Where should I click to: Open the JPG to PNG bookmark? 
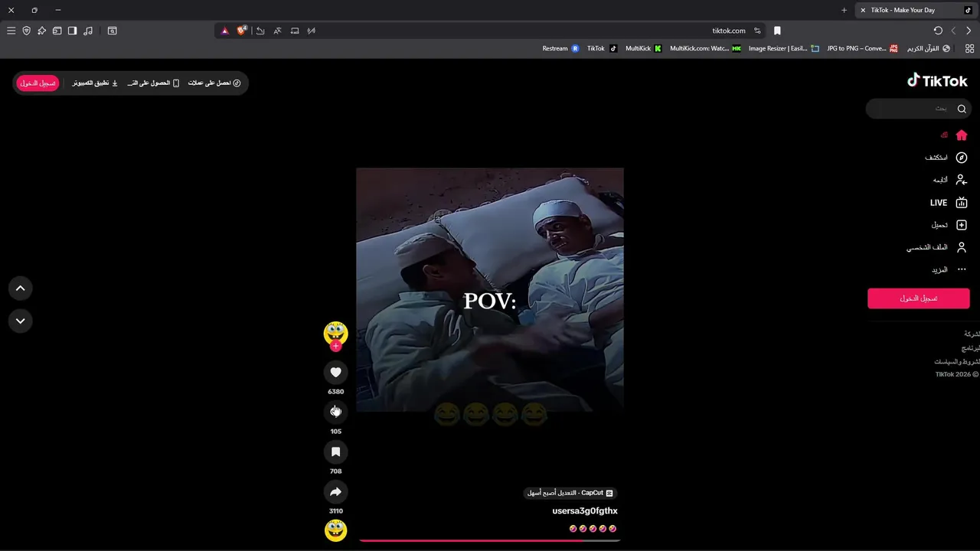point(862,48)
